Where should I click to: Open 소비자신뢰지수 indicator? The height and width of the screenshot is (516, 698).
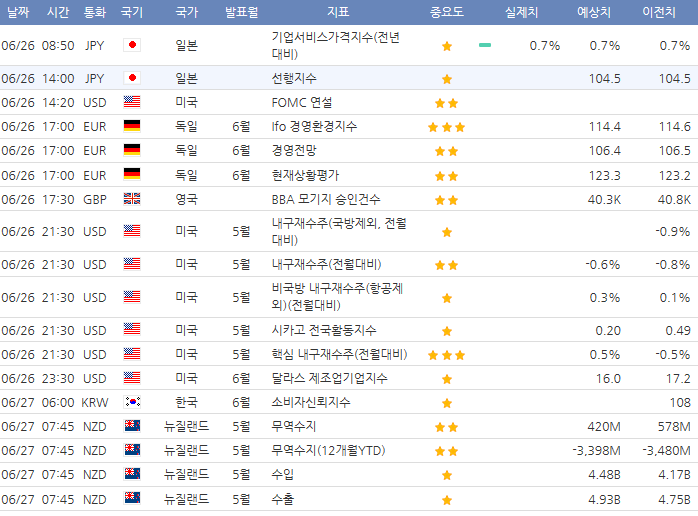pyautogui.click(x=311, y=402)
